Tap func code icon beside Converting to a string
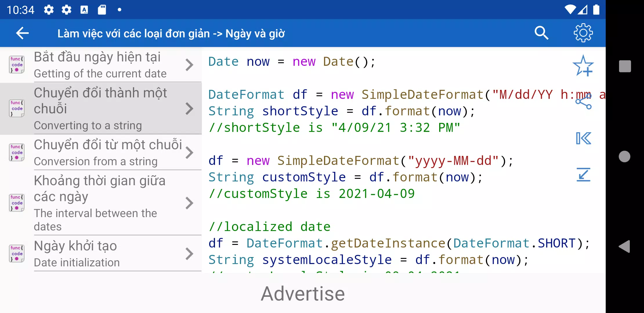The image size is (644, 313). coord(17,108)
